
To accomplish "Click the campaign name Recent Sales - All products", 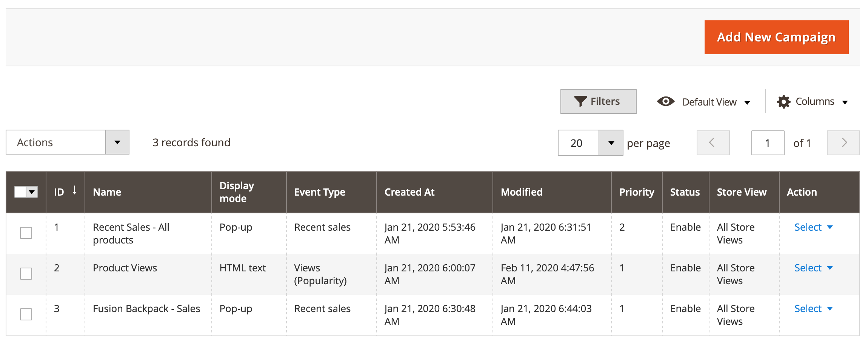I will (131, 234).
